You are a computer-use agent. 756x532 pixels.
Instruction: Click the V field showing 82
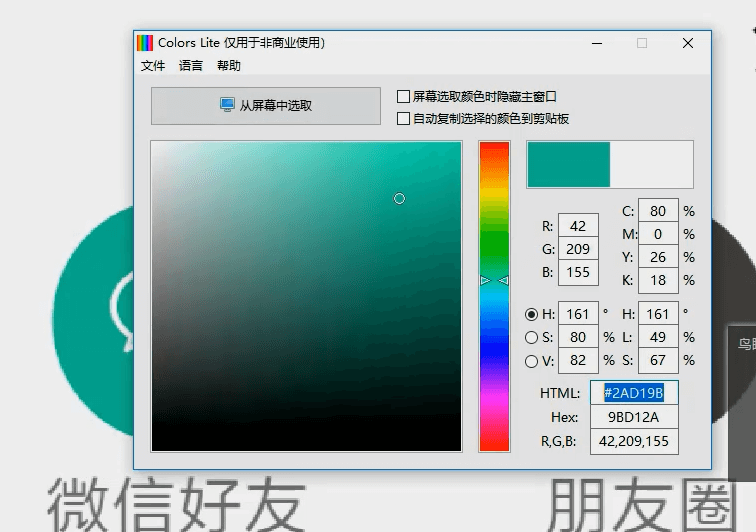tap(578, 360)
